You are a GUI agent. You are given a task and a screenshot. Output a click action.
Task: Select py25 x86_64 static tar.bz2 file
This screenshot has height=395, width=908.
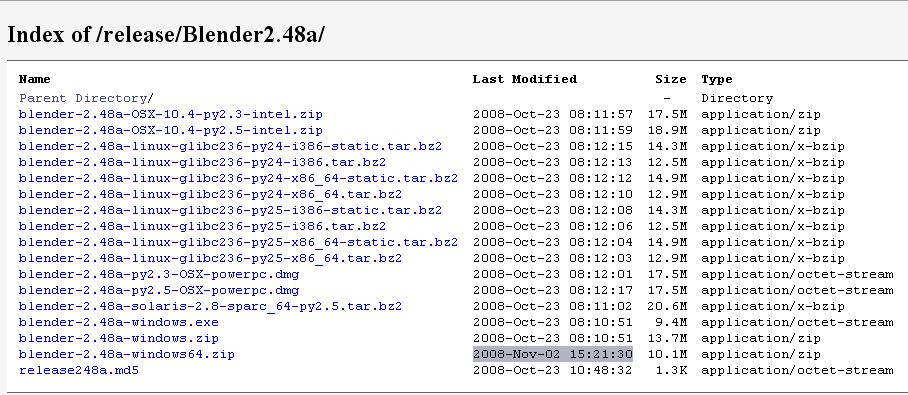tap(238, 242)
